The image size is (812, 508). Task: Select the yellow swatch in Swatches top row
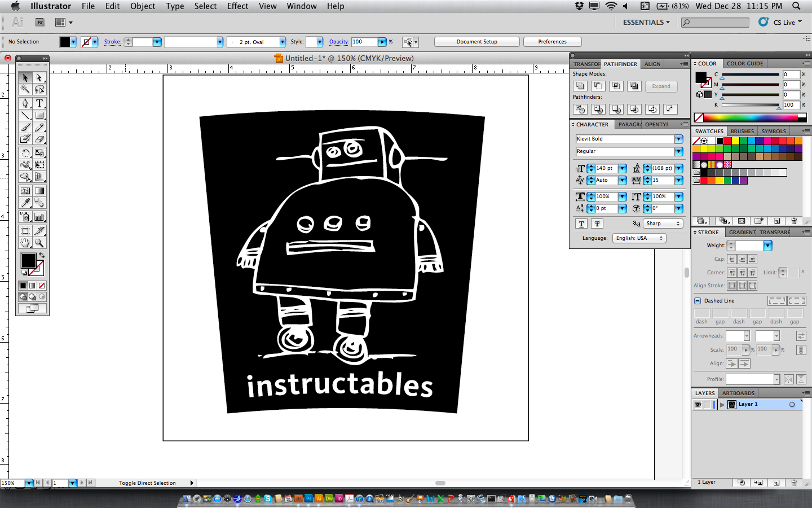(735, 141)
